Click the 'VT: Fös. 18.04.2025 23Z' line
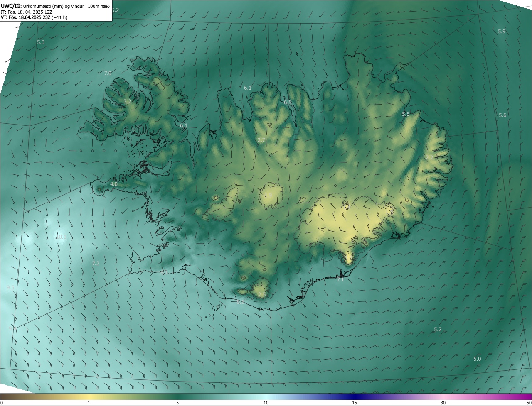The width and height of the screenshot is (532, 406). [34, 17]
